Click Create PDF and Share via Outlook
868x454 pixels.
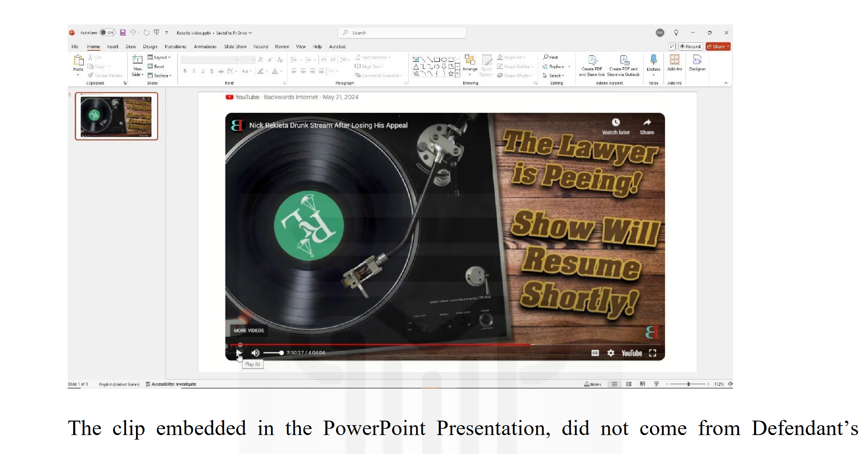point(623,65)
